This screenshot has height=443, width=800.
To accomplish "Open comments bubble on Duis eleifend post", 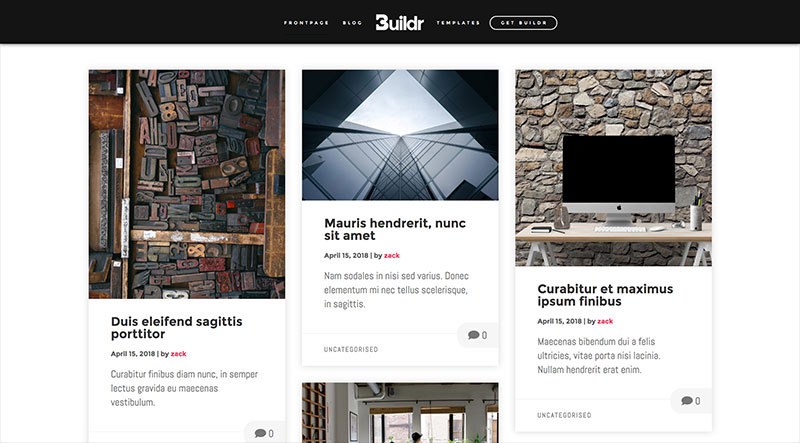I will click(264, 433).
